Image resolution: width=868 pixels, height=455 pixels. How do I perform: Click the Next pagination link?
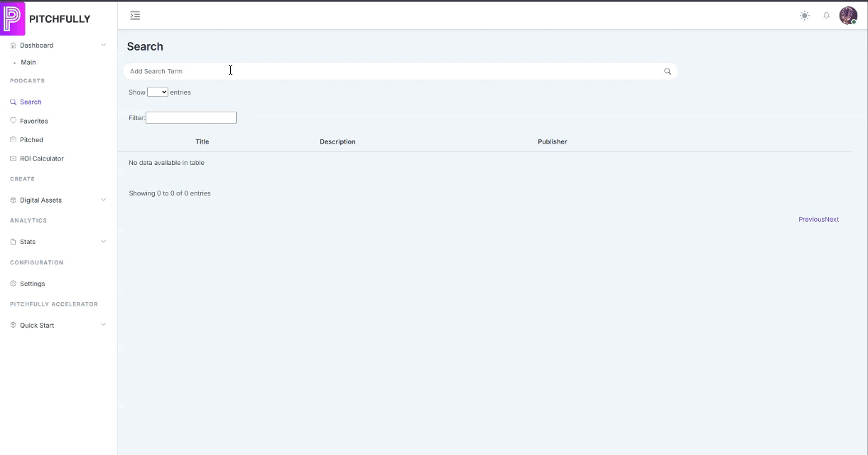(832, 219)
